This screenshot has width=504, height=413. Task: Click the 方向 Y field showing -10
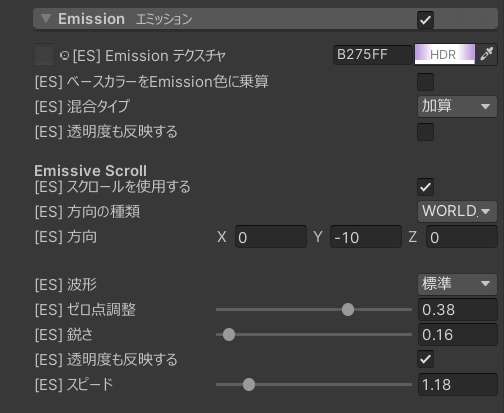coord(366,237)
